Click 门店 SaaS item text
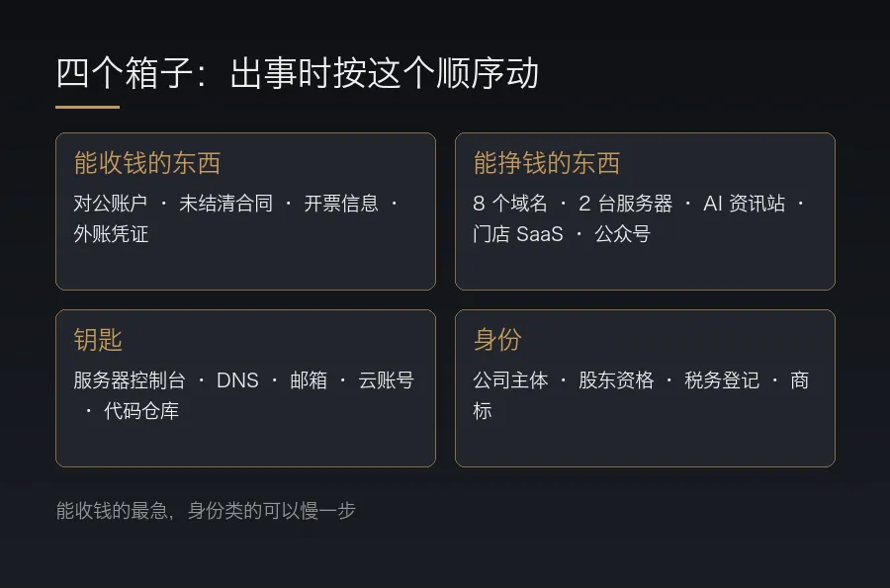Viewport: 890px width, 588px height. click(518, 233)
